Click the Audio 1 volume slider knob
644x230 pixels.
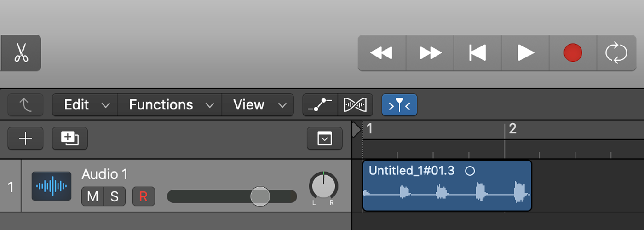coord(260,196)
